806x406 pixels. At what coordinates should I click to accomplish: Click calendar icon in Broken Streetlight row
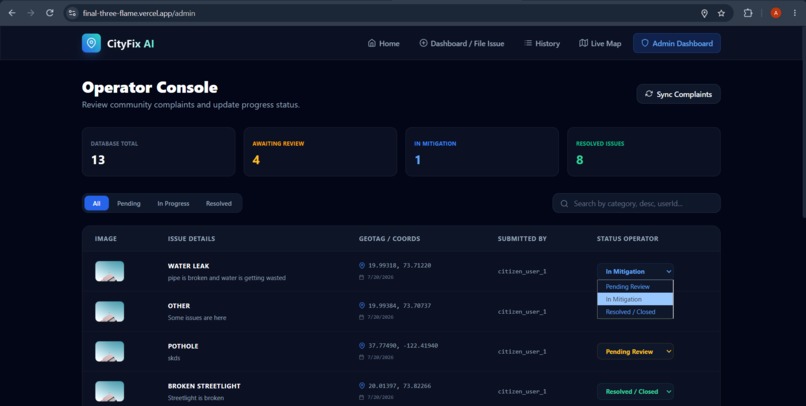point(361,397)
